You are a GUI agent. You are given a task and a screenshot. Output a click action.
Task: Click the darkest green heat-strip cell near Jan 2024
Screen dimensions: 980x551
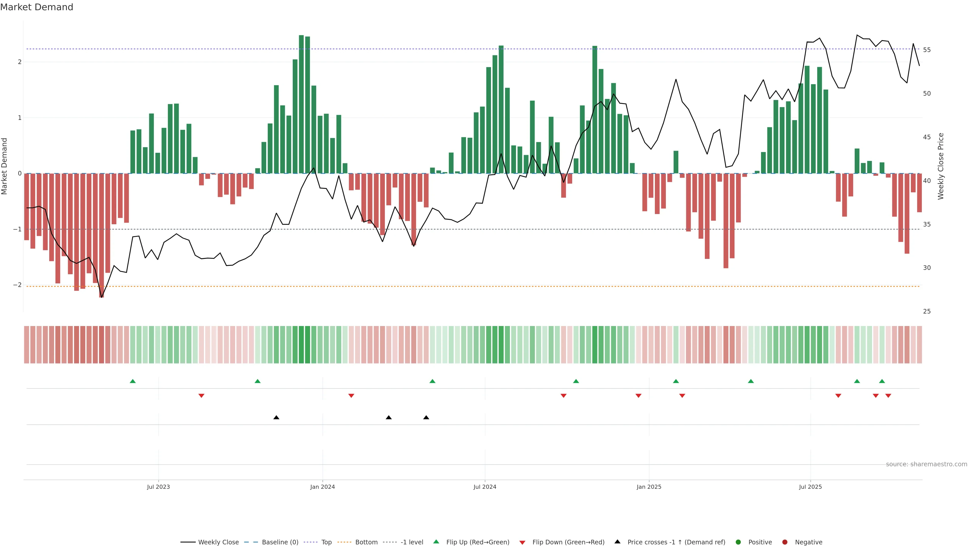[301, 345]
